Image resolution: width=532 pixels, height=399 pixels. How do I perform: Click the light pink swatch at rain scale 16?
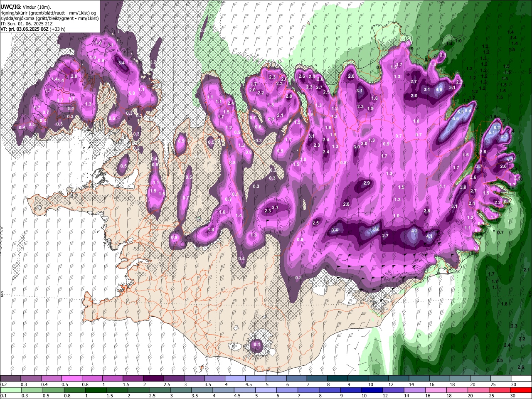tap(435, 390)
